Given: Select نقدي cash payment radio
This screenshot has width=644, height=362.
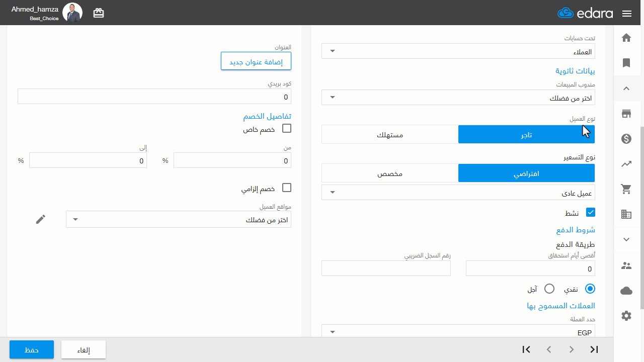Looking at the screenshot, I should pyautogui.click(x=590, y=289).
